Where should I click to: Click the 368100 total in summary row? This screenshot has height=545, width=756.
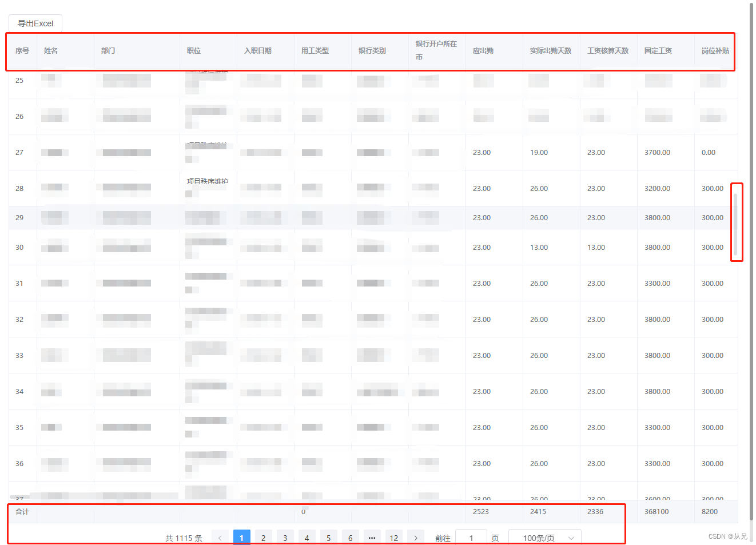(656, 512)
